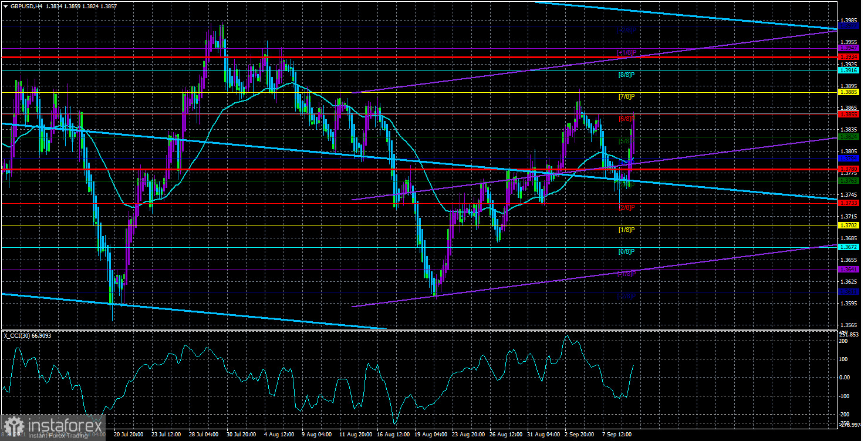The image size is (863, 441).
Task: Select the [2/8]P red level label
Action: [x=627, y=208]
